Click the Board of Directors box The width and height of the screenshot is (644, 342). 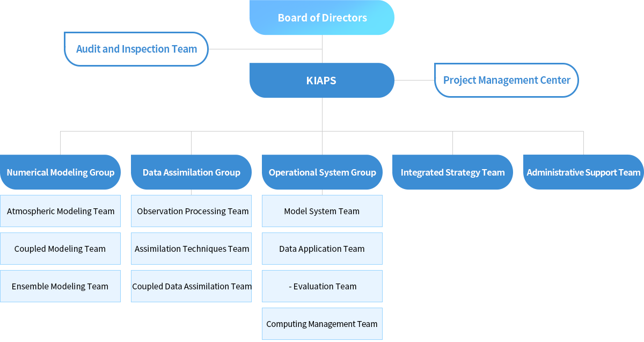[322, 18]
